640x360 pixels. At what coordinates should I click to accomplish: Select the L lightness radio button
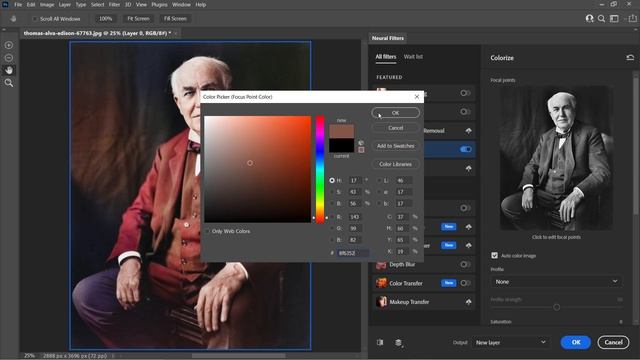pyautogui.click(x=380, y=180)
